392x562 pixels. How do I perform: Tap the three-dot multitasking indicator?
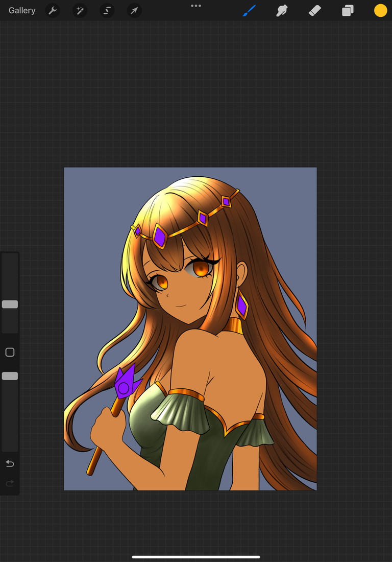[x=196, y=6]
